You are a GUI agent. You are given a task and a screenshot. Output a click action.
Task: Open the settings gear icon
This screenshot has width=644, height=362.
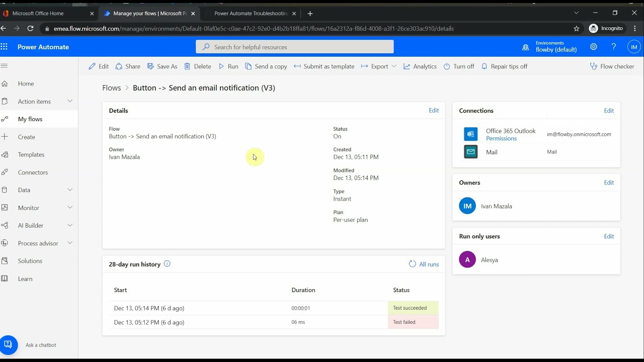pos(594,47)
